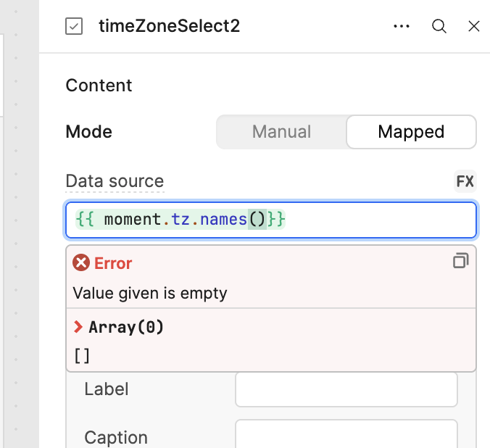Click the Value given is empty message
The width and height of the screenshot is (490, 448).
pos(150,294)
